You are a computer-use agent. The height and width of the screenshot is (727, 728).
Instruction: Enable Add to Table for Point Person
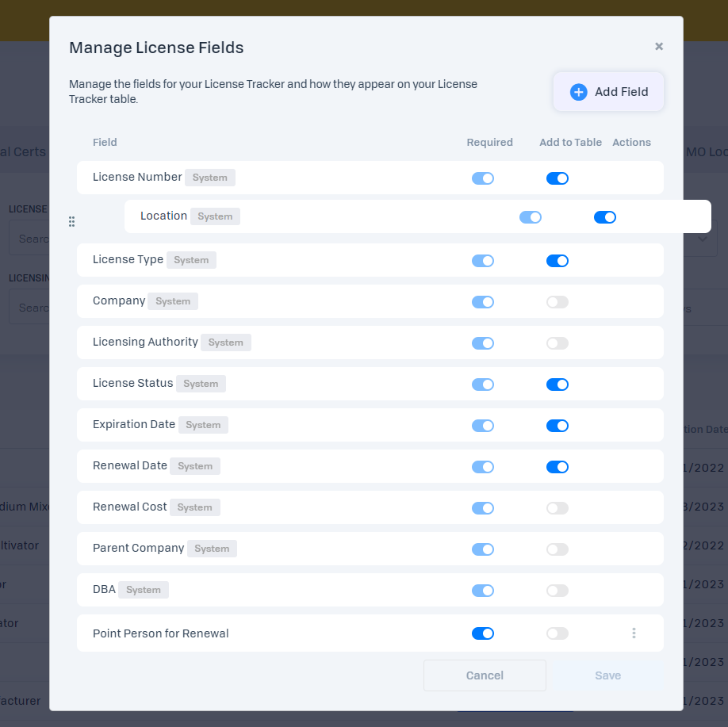(557, 633)
